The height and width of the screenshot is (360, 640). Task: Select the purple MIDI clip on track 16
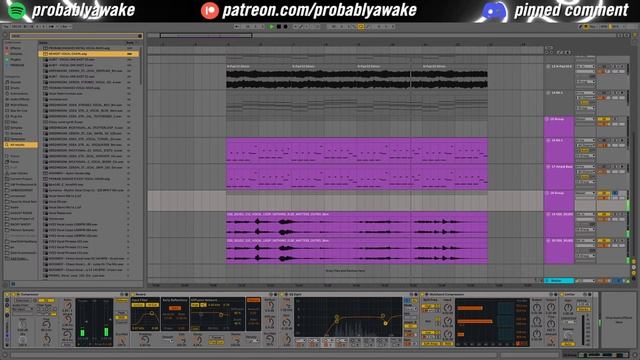357,150
